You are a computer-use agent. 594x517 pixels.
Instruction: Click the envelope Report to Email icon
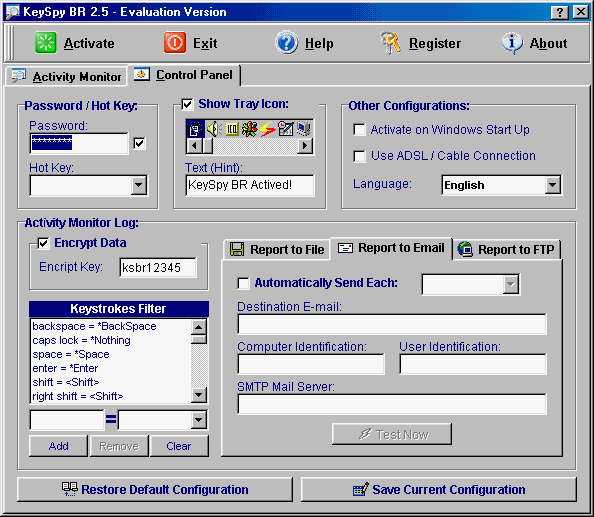tap(345, 248)
